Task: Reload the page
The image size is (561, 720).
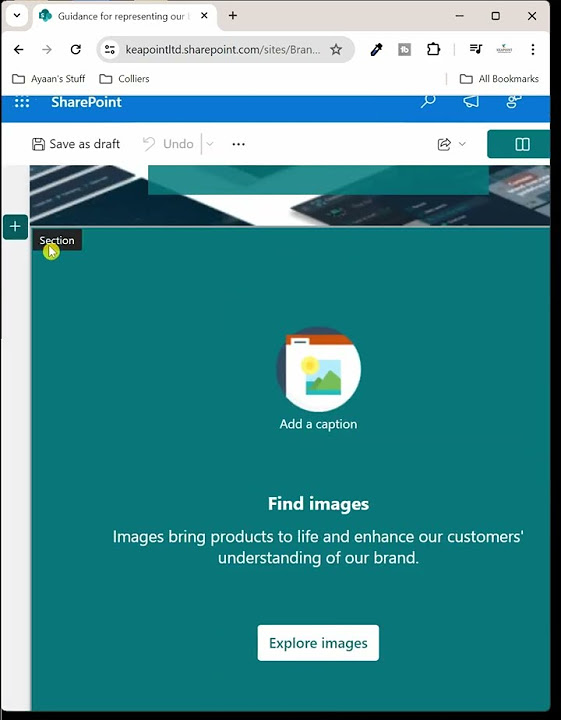Action: coord(76,49)
